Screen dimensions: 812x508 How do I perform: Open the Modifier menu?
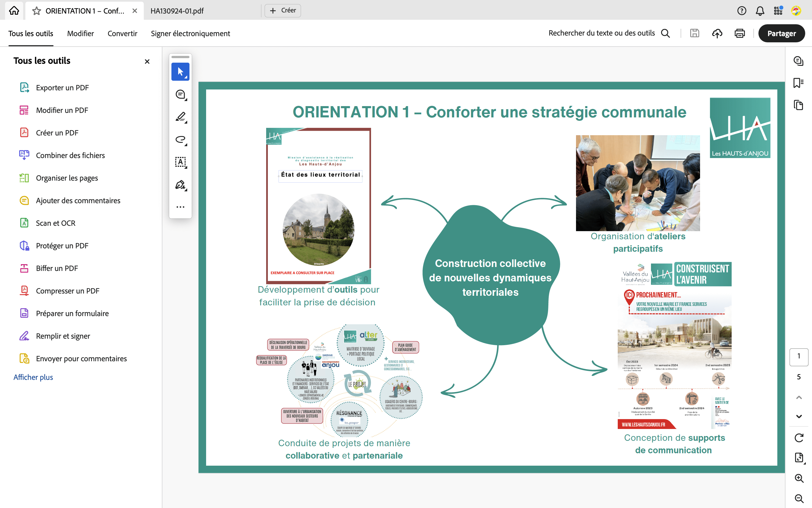[81, 33]
